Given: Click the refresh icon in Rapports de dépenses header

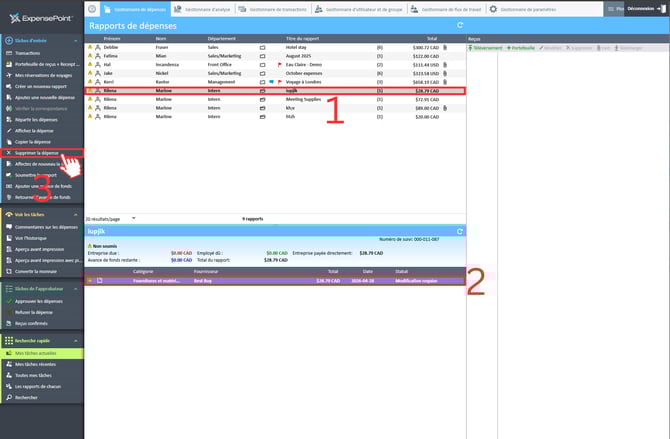Looking at the screenshot, I should point(459,25).
